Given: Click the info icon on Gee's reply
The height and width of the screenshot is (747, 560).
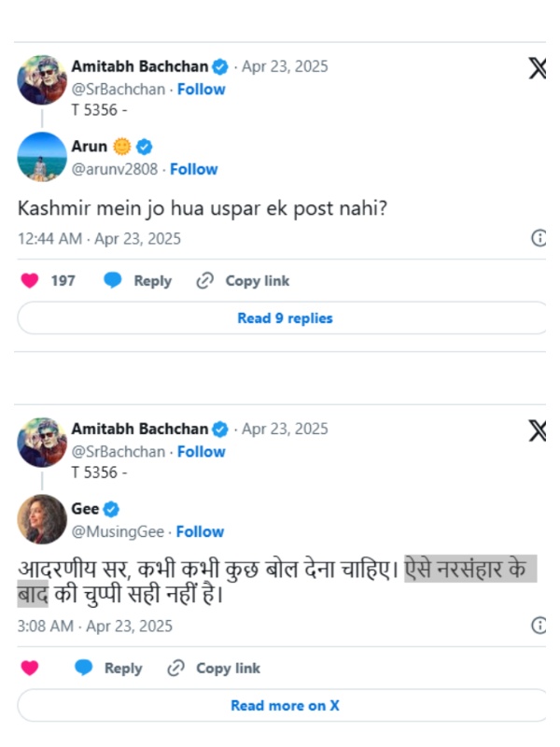Looking at the screenshot, I should (x=539, y=626).
